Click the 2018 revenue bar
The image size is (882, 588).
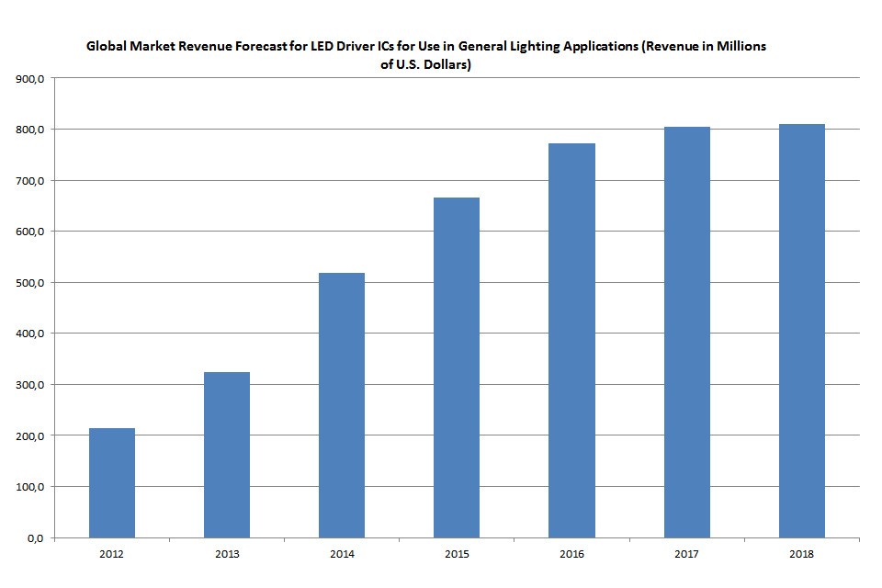coord(802,330)
